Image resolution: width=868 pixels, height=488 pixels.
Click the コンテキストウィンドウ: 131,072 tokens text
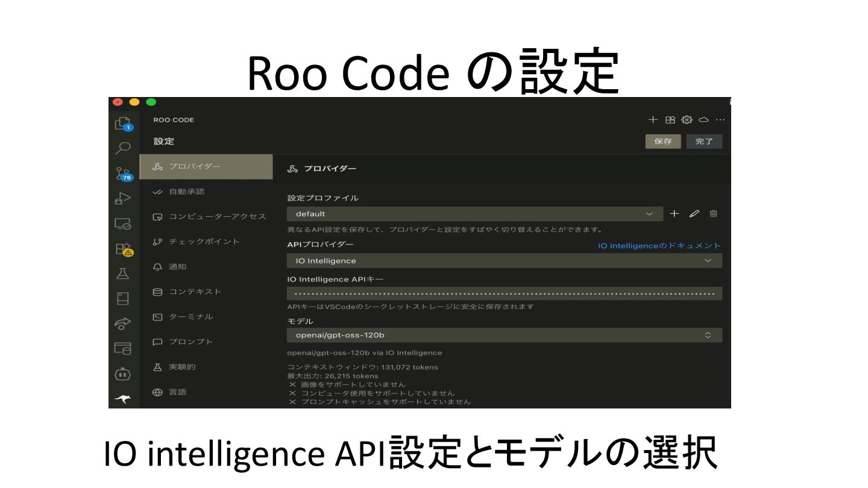363,367
